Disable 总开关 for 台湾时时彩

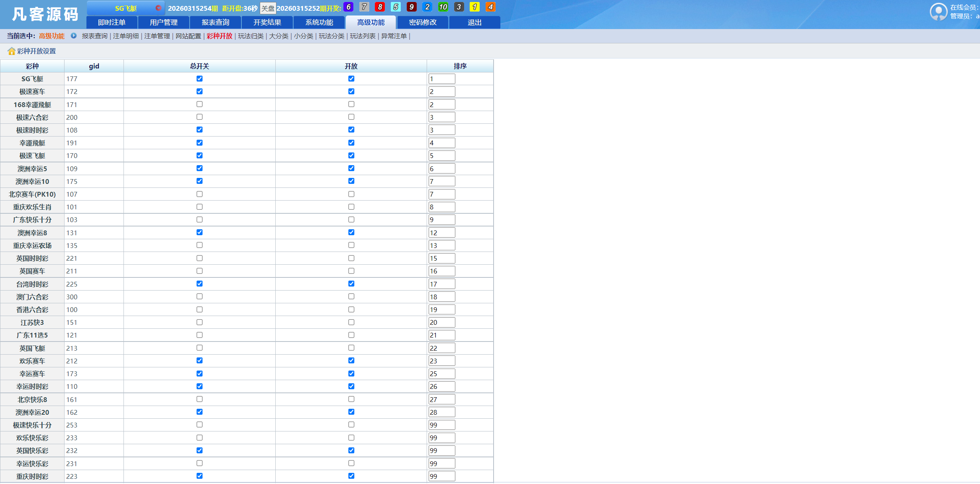[x=200, y=284]
